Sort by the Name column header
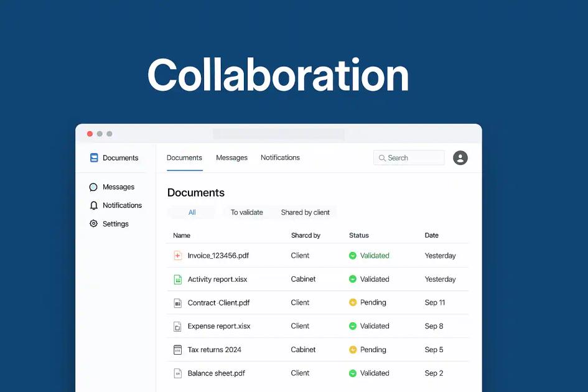Image resolution: width=588 pixels, height=392 pixels. (x=182, y=235)
